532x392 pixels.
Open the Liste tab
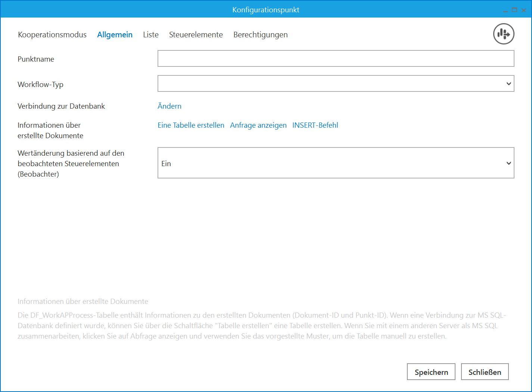[x=151, y=35]
